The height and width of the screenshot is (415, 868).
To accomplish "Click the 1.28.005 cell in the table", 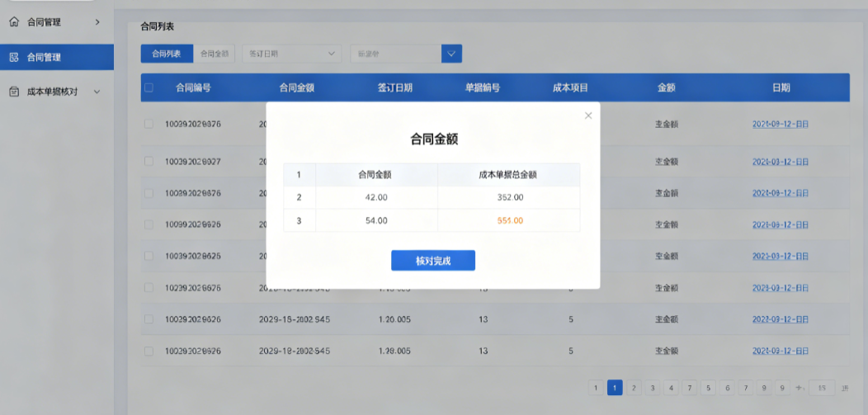I will coord(394,351).
